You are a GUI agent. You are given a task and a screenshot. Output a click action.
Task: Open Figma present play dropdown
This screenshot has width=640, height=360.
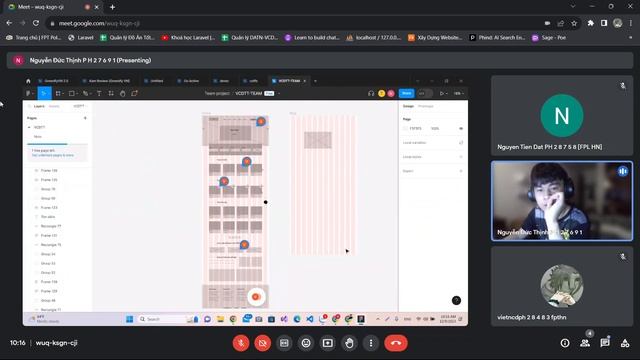click(x=443, y=93)
